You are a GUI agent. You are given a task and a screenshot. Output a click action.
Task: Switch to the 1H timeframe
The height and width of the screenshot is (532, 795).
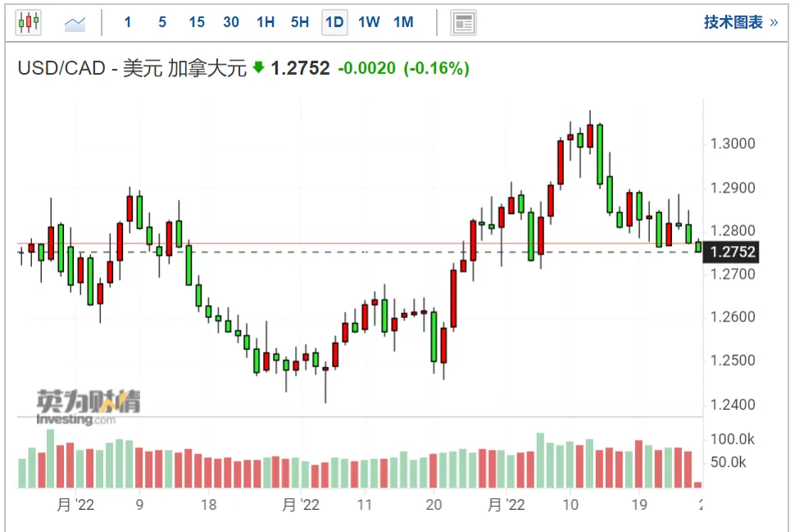[266, 22]
